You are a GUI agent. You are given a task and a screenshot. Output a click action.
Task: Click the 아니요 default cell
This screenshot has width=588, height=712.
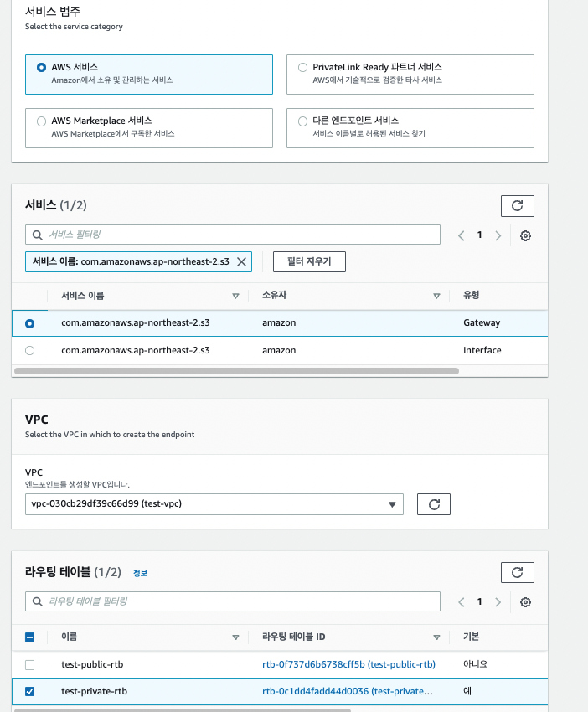pyautogui.click(x=475, y=664)
